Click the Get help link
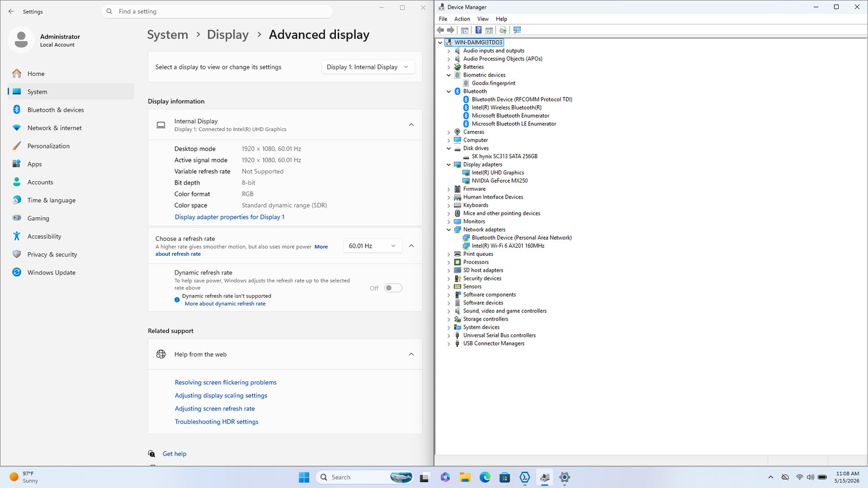This screenshot has width=868, height=488. pyautogui.click(x=174, y=454)
